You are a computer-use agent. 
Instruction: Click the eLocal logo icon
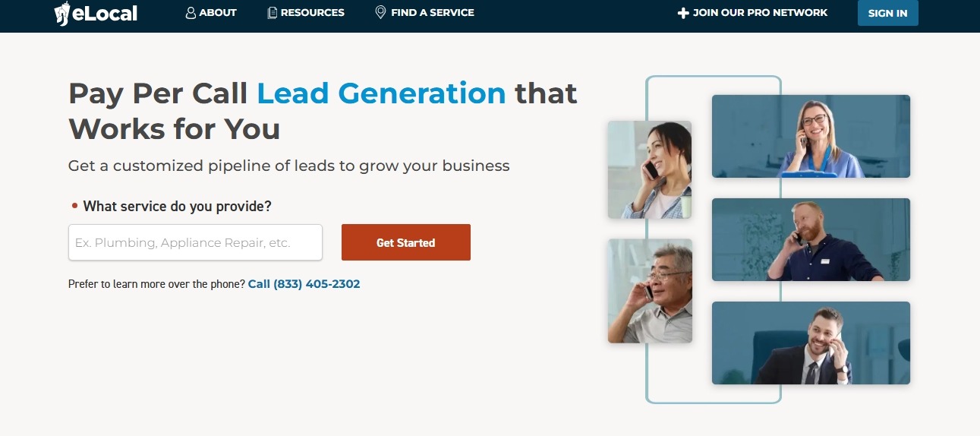click(62, 14)
